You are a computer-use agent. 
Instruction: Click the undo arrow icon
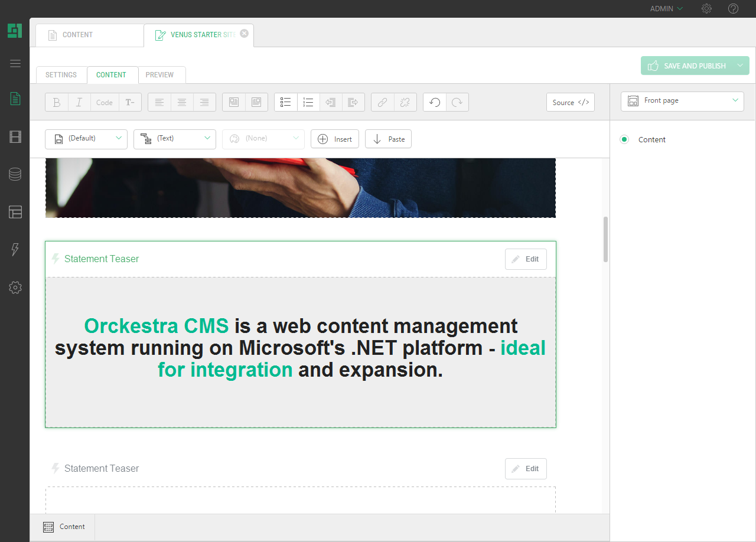(x=435, y=102)
